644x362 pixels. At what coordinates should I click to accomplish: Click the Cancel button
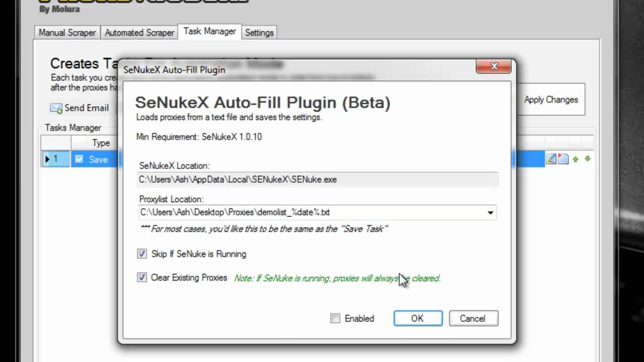point(473,318)
